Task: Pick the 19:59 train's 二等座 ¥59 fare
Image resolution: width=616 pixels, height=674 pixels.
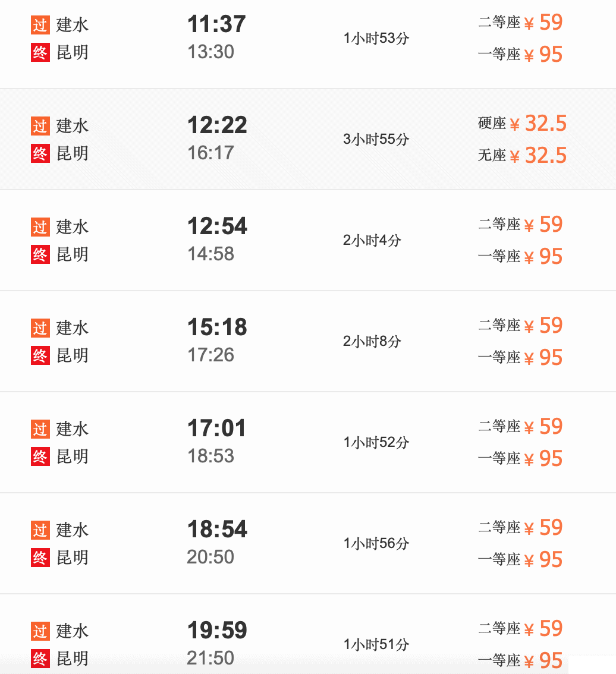Action: point(520,628)
